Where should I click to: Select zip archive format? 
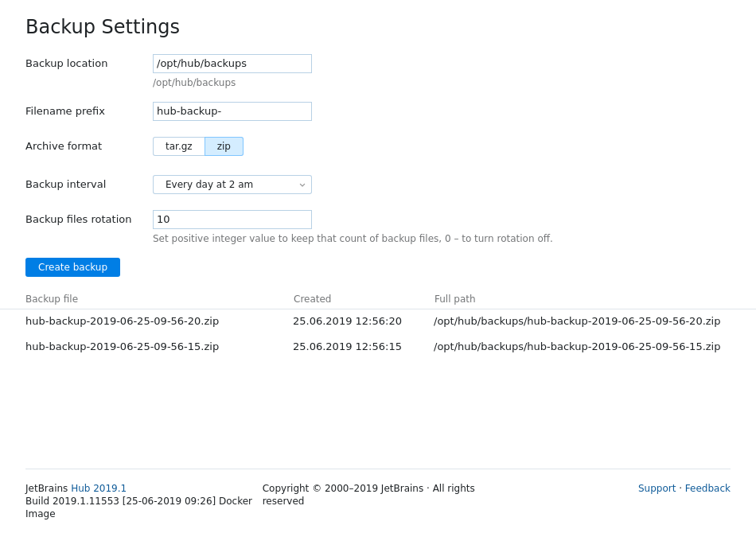224,146
